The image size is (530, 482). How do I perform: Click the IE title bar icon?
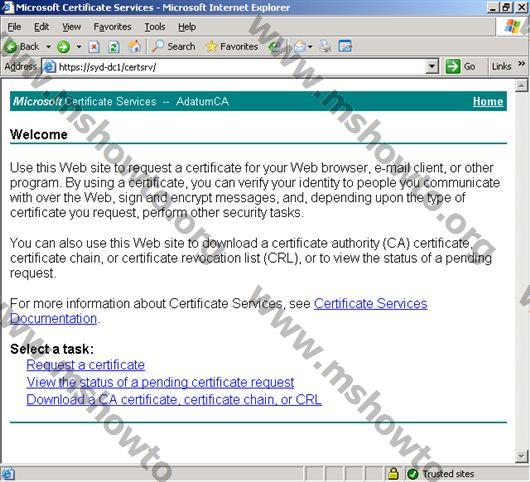pyautogui.click(x=8, y=7)
